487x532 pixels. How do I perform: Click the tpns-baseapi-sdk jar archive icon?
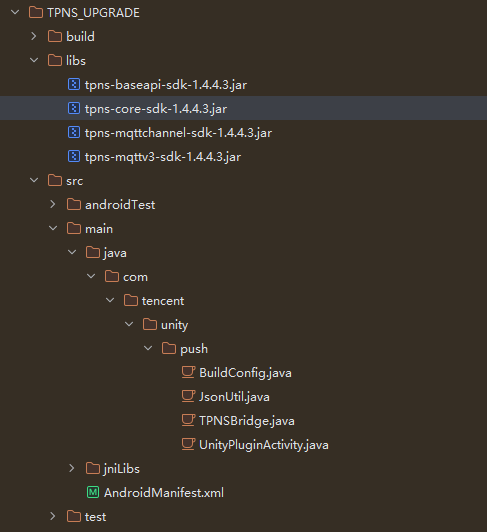[74, 84]
